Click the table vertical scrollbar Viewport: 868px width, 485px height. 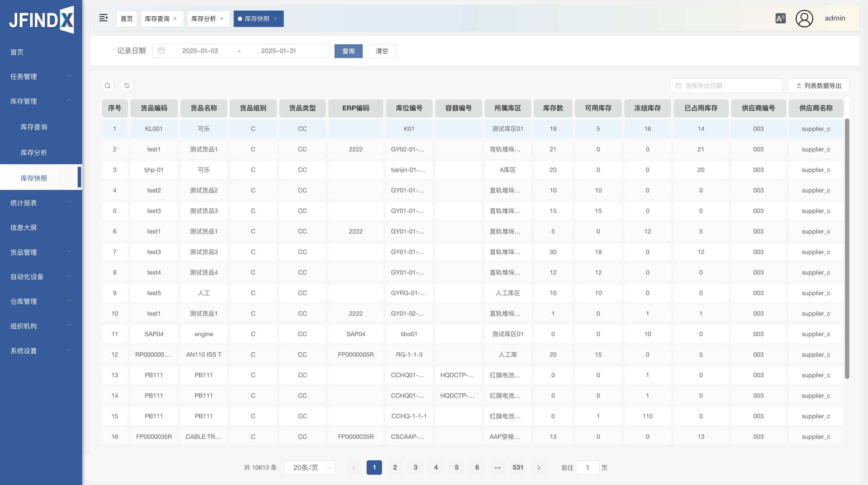pos(847,249)
